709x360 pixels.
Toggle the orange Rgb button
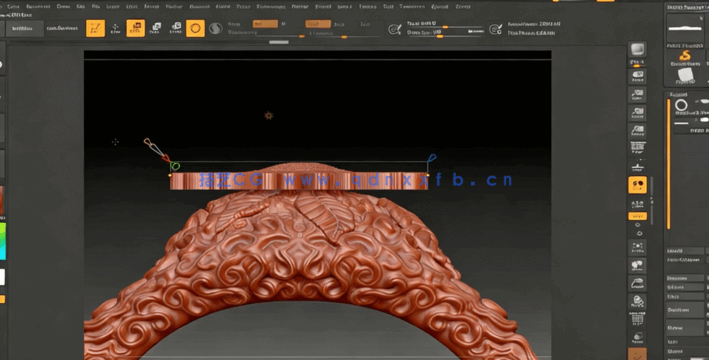[x=265, y=24]
